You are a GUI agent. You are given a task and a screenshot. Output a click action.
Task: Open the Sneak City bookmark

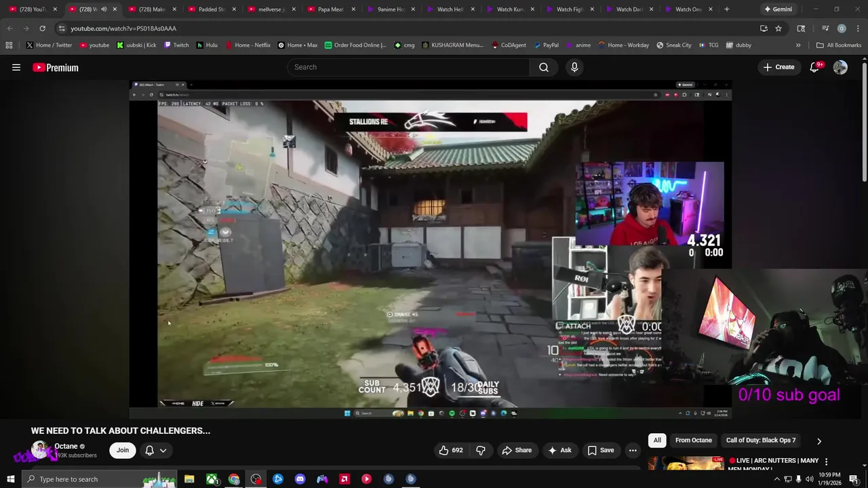[x=674, y=45]
